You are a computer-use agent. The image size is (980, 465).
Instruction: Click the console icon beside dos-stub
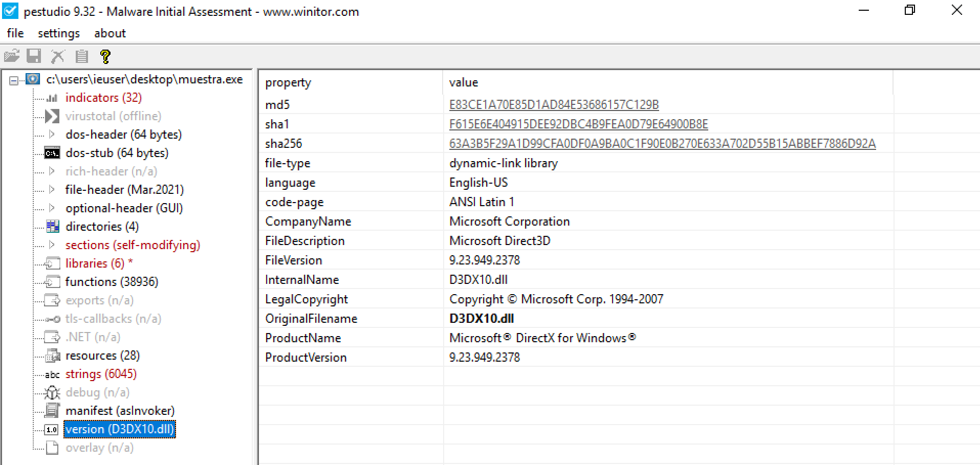coord(52,153)
